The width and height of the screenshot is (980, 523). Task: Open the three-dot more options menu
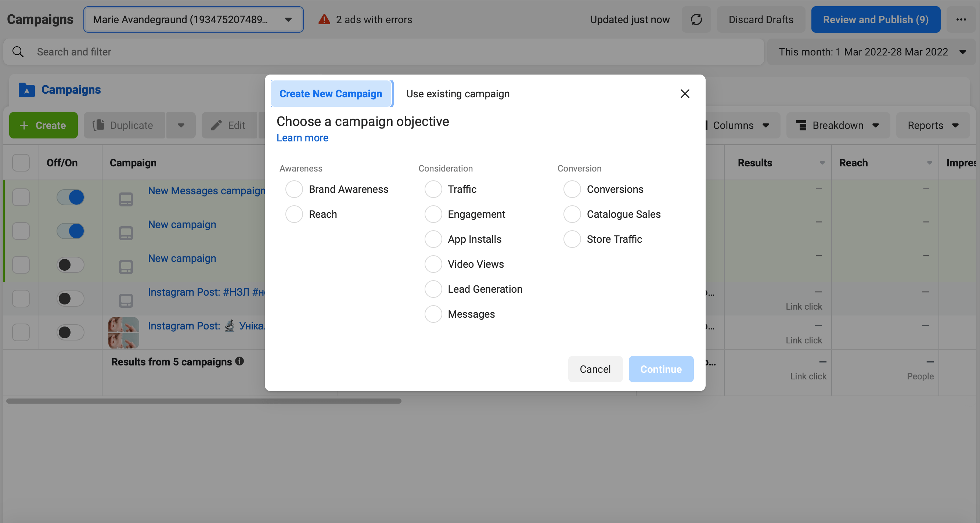(x=961, y=19)
